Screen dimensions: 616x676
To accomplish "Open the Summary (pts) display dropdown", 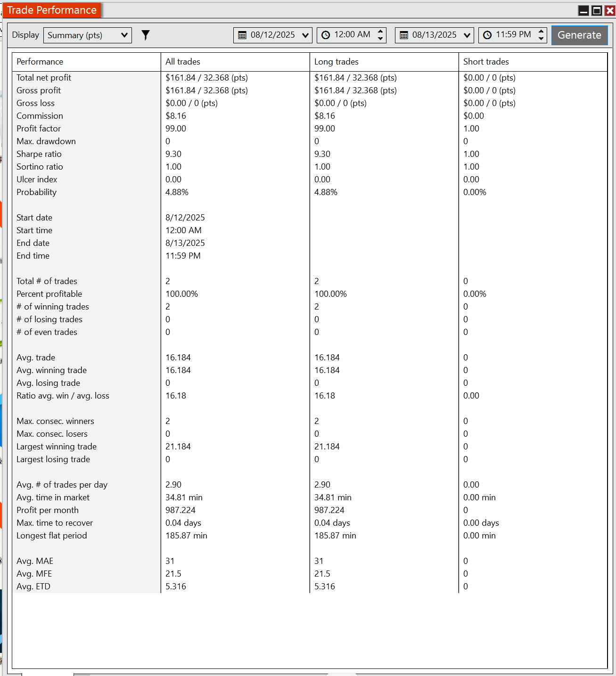I will (x=88, y=35).
